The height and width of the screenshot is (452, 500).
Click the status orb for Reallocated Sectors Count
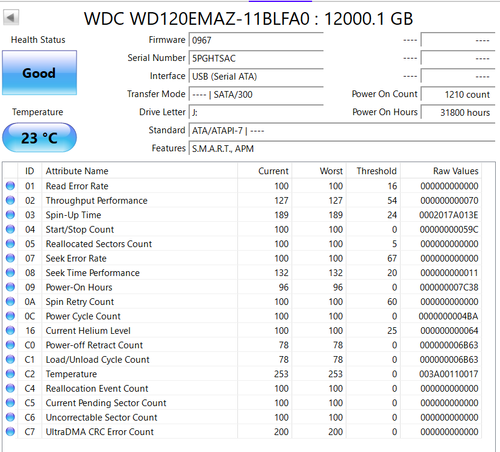click(10, 244)
